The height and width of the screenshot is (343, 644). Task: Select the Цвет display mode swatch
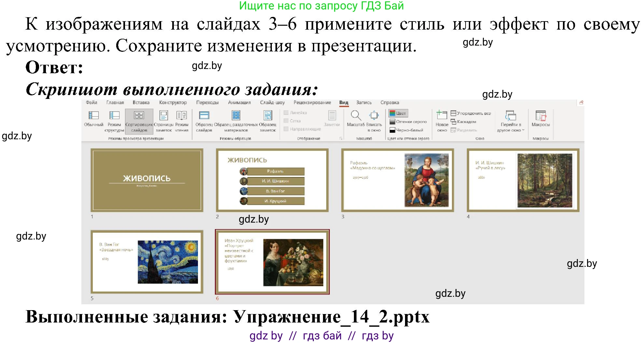pyautogui.click(x=392, y=113)
